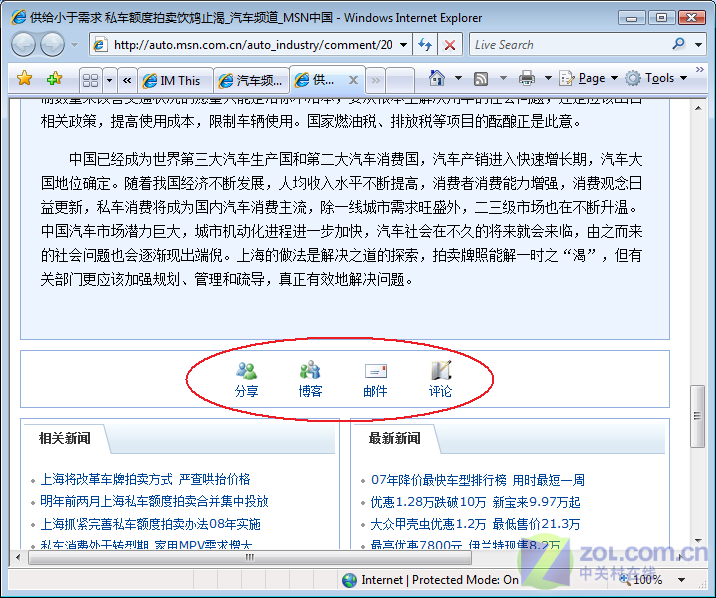Open the Page menu
This screenshot has width=716, height=598.
[589, 79]
